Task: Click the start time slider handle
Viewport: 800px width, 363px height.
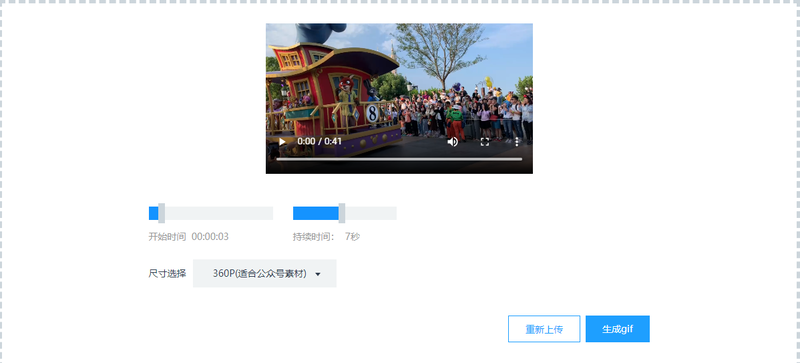Action: (161, 213)
